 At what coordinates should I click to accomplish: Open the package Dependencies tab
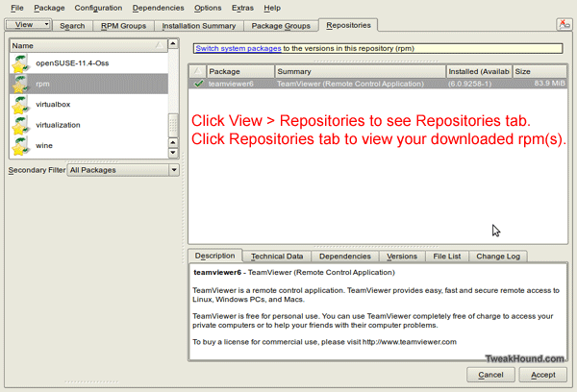[345, 257]
